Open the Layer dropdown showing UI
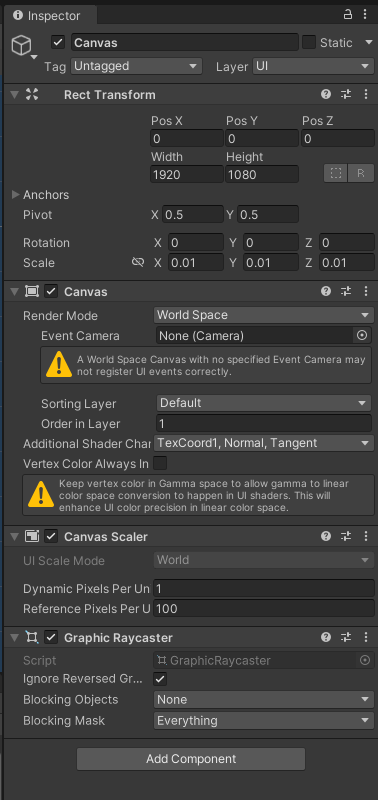Screen dimensions: 378x800 click(313, 66)
